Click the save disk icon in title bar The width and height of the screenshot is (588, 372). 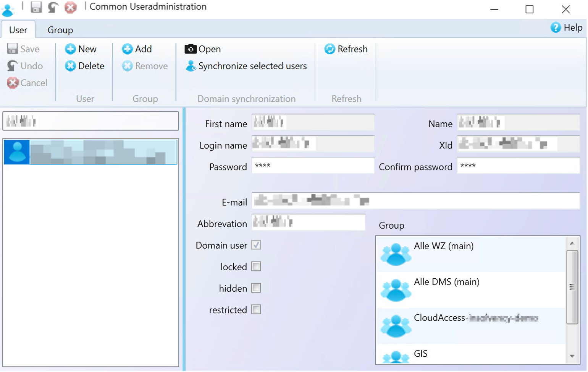click(x=36, y=7)
